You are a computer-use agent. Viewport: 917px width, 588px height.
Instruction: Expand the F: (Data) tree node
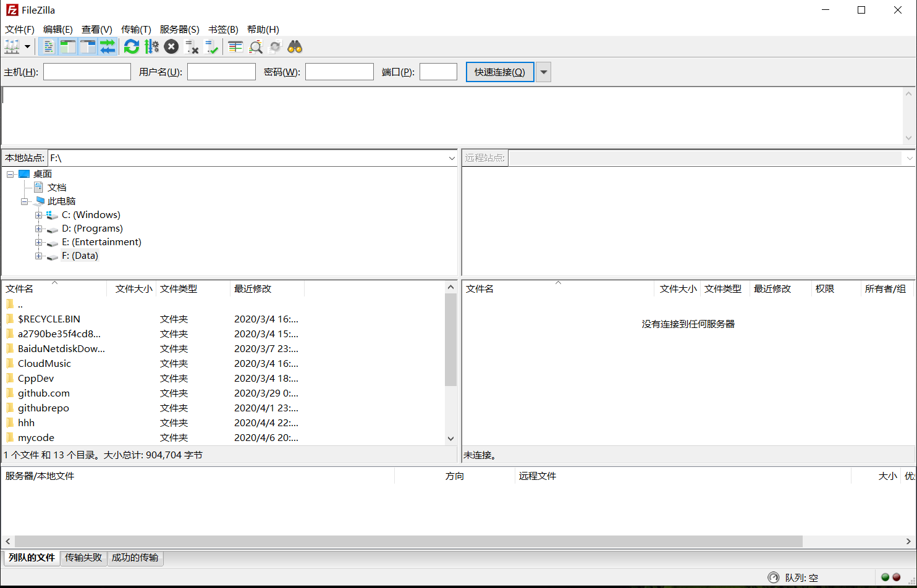click(x=38, y=256)
